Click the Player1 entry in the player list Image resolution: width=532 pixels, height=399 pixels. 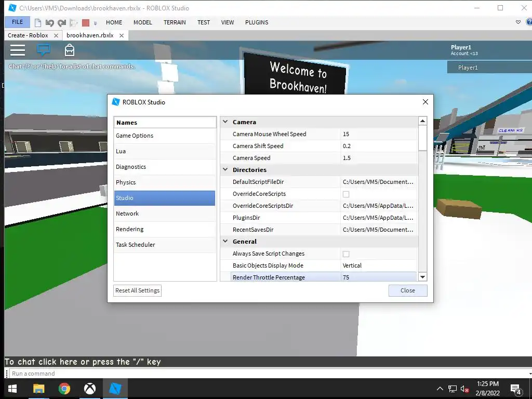pyautogui.click(x=489, y=68)
